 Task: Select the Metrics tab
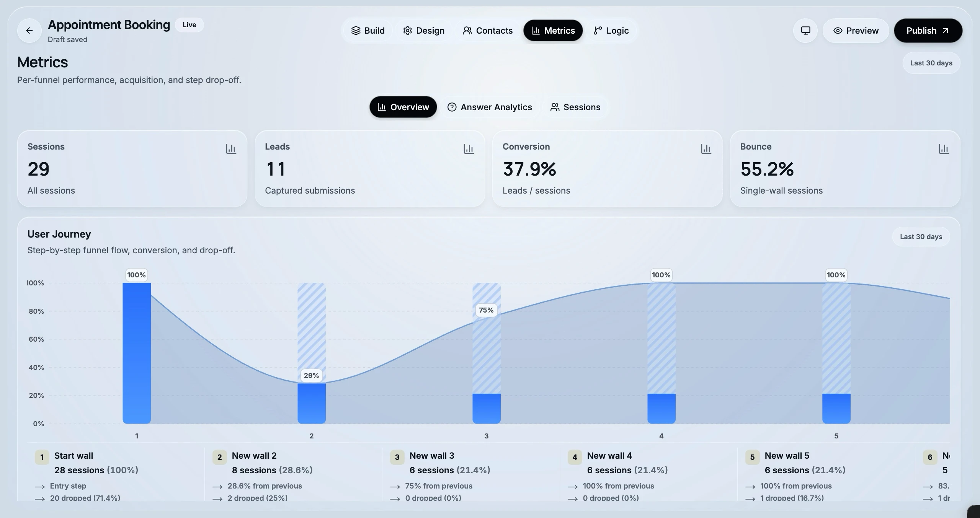(x=553, y=31)
